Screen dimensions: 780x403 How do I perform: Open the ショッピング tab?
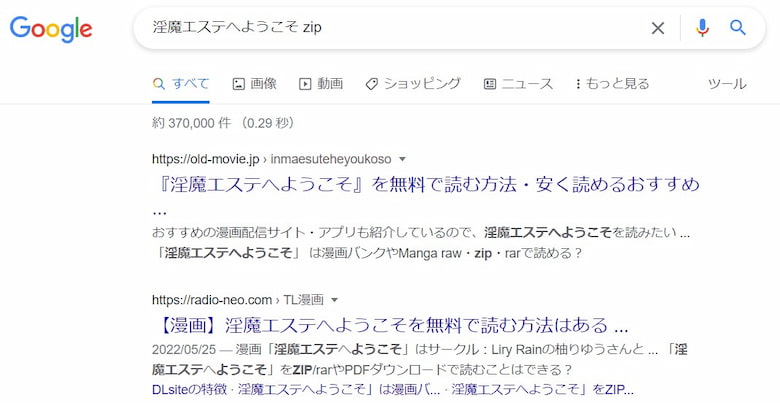(413, 84)
